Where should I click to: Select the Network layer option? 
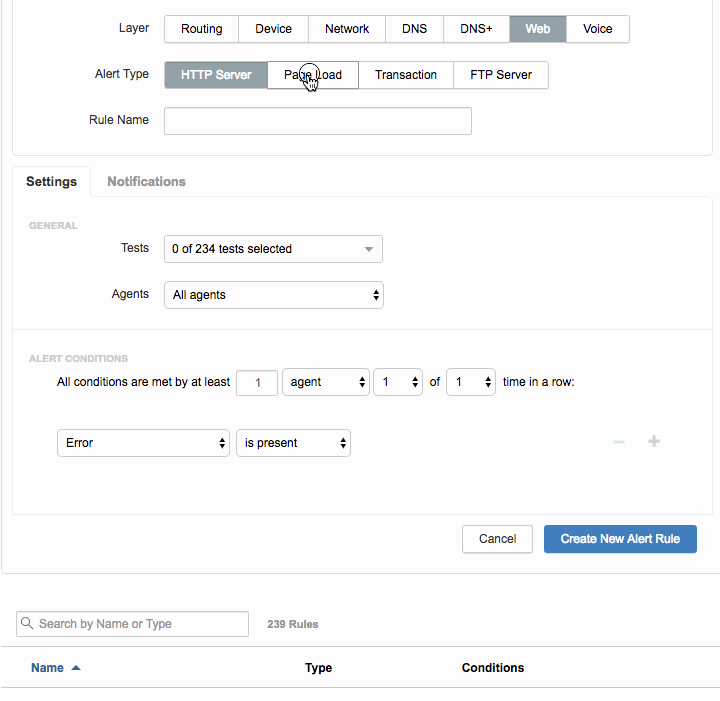[x=347, y=29]
